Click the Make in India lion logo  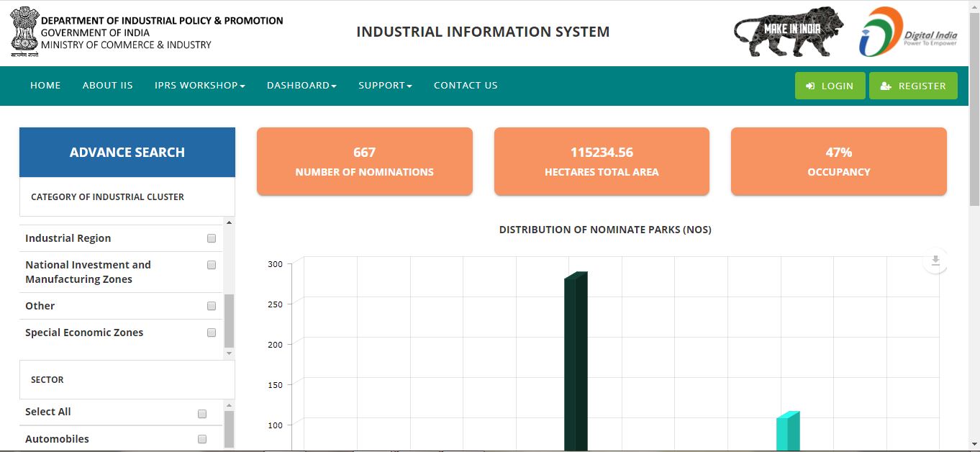788,32
